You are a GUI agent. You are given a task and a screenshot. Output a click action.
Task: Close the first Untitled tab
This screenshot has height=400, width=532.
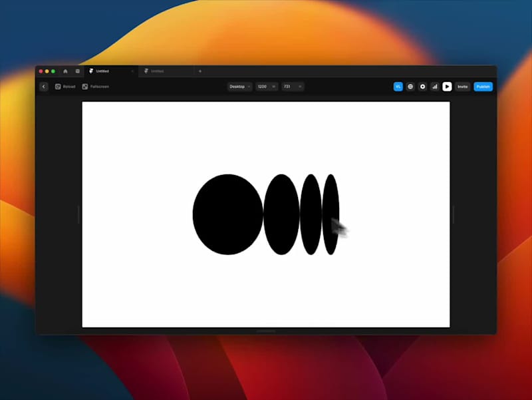132,71
